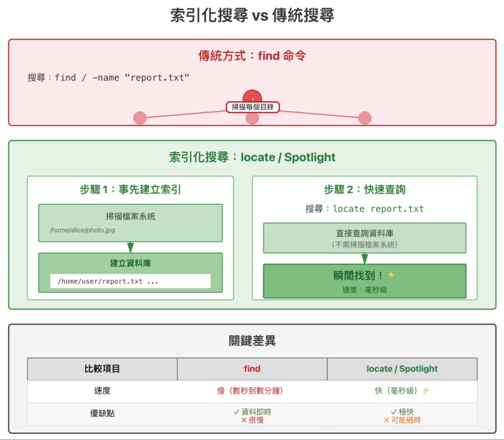Select the 比較項目 table header
Image resolution: width=504 pixels, height=440 pixels.
pyautogui.click(x=102, y=369)
